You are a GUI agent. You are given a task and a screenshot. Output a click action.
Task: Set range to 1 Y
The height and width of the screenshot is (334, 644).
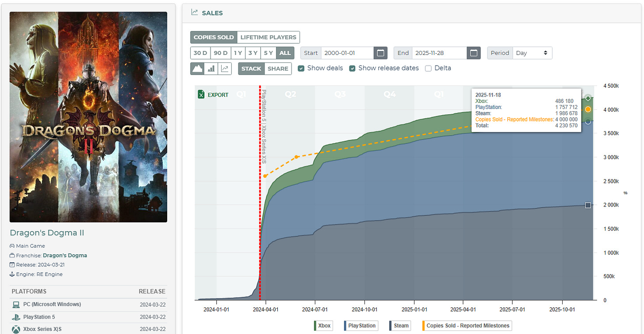point(238,53)
